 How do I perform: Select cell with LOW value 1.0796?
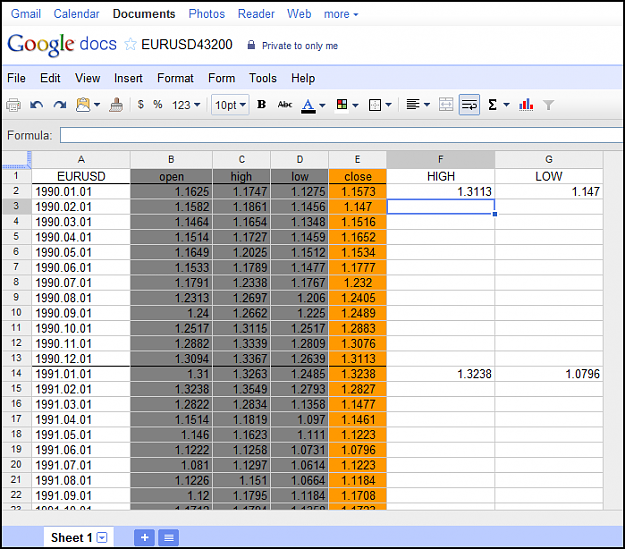pos(548,374)
